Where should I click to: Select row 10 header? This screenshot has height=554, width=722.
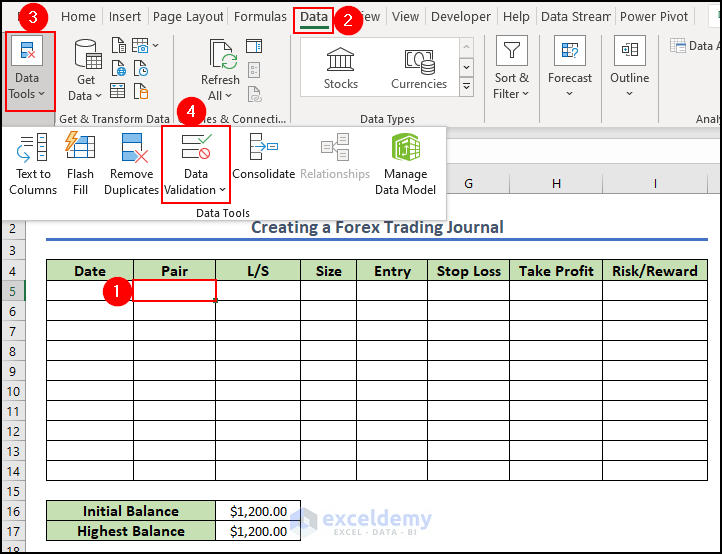coord(13,391)
